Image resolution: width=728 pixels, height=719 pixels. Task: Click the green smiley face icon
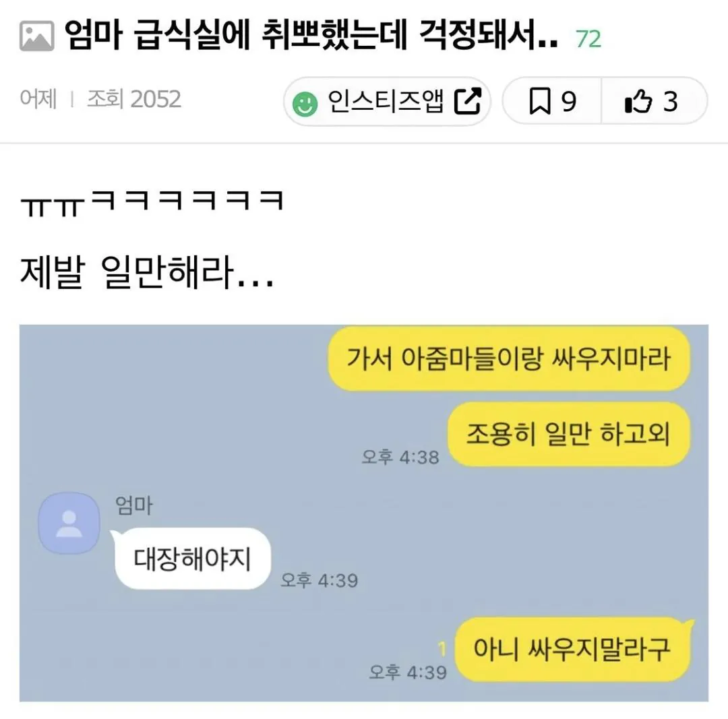[305, 104]
